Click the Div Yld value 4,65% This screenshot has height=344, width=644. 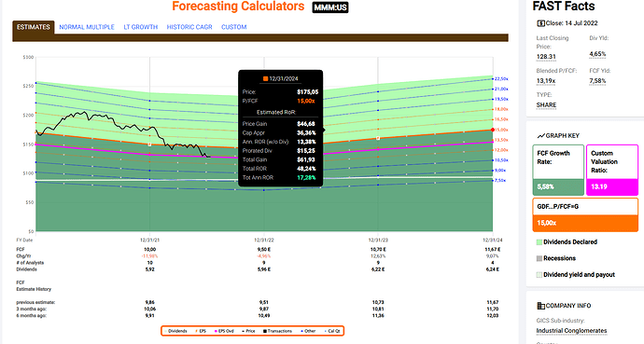tap(597, 54)
